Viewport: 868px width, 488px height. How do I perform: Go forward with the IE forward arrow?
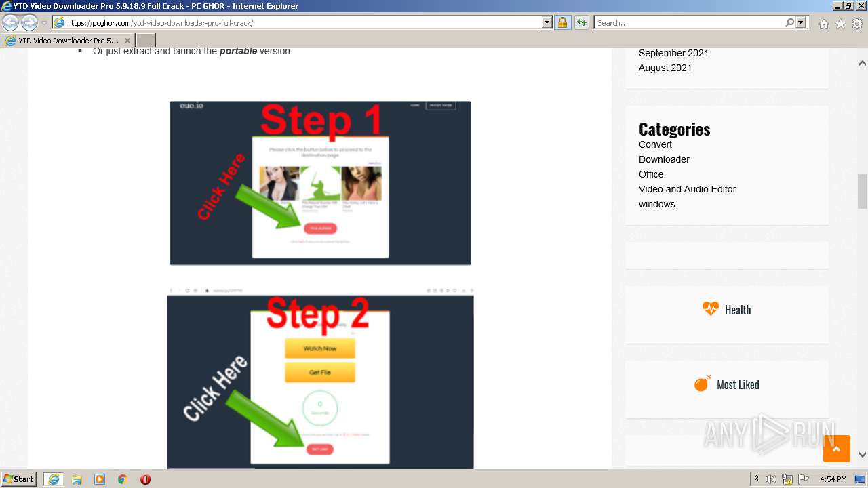pos(29,22)
